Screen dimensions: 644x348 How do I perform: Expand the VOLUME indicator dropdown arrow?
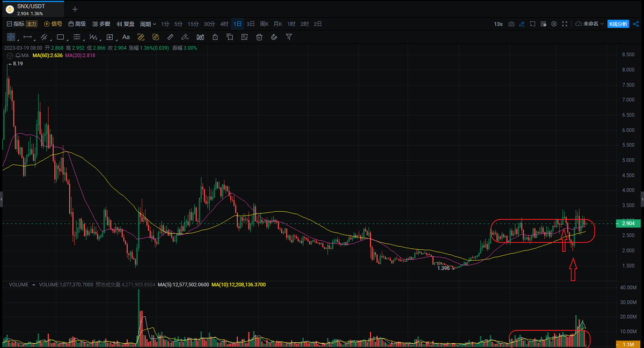(34, 285)
